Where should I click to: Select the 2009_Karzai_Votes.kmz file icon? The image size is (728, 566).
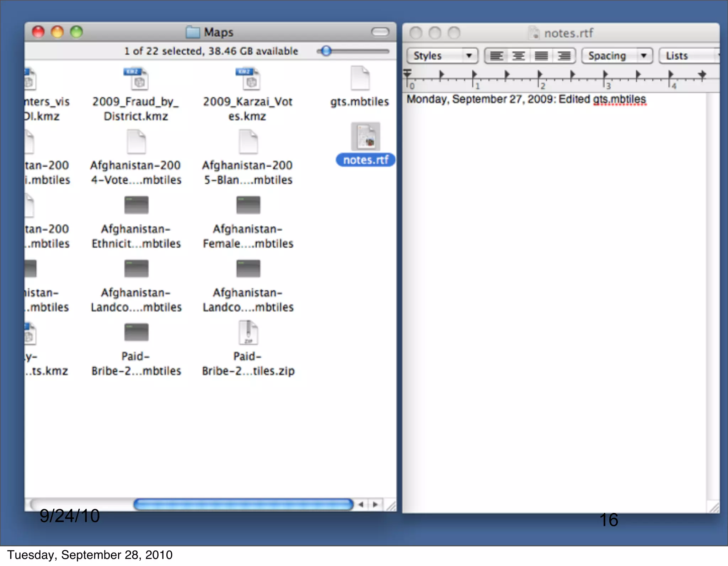point(248,79)
